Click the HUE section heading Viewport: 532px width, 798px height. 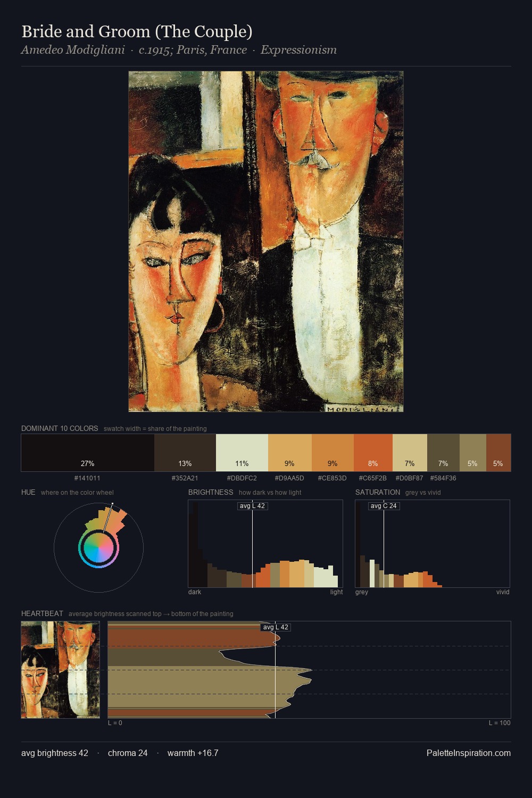28,492
